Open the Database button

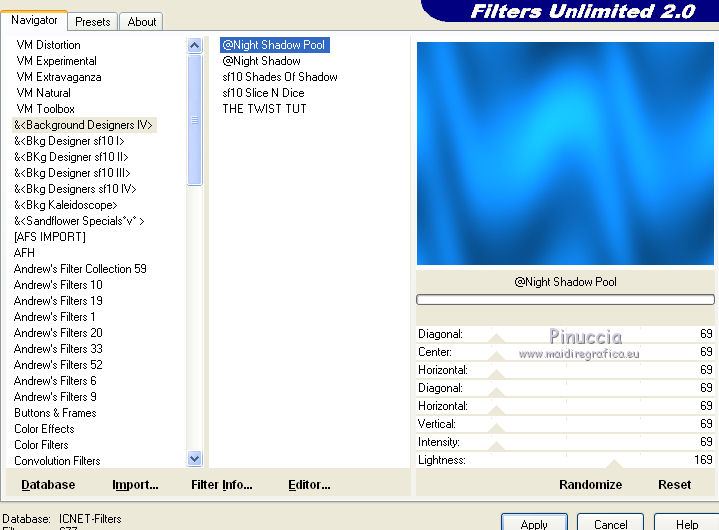48,485
